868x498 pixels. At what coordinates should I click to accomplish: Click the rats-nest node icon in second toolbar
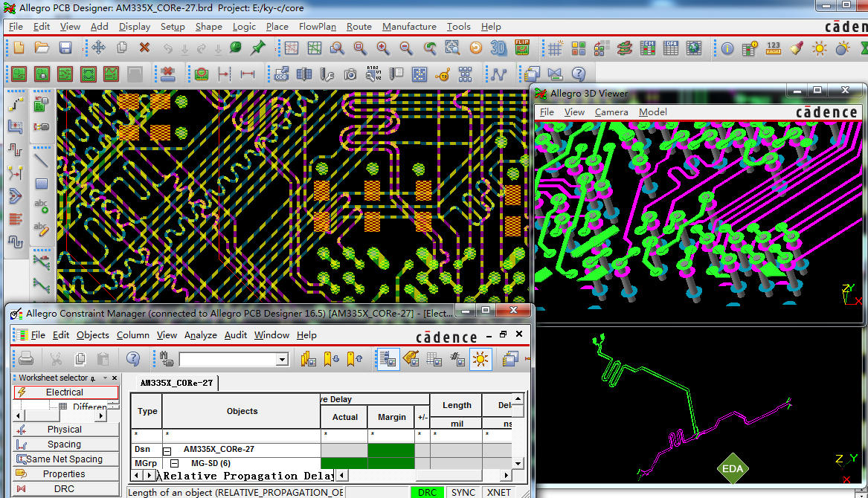498,74
